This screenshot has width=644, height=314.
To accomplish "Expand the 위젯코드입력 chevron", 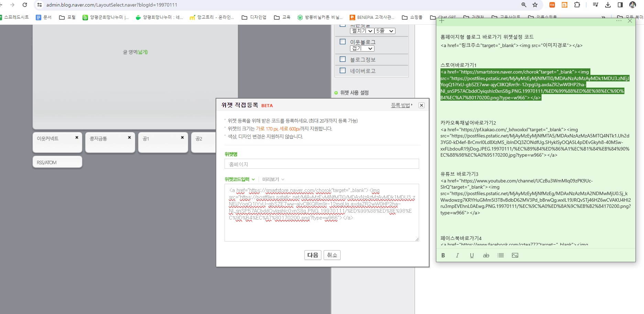I will [254, 179].
